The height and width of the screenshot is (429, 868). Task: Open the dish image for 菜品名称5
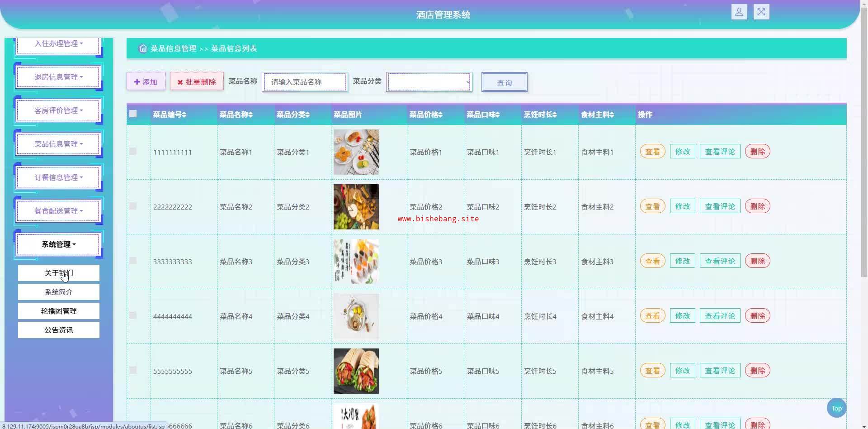(356, 371)
